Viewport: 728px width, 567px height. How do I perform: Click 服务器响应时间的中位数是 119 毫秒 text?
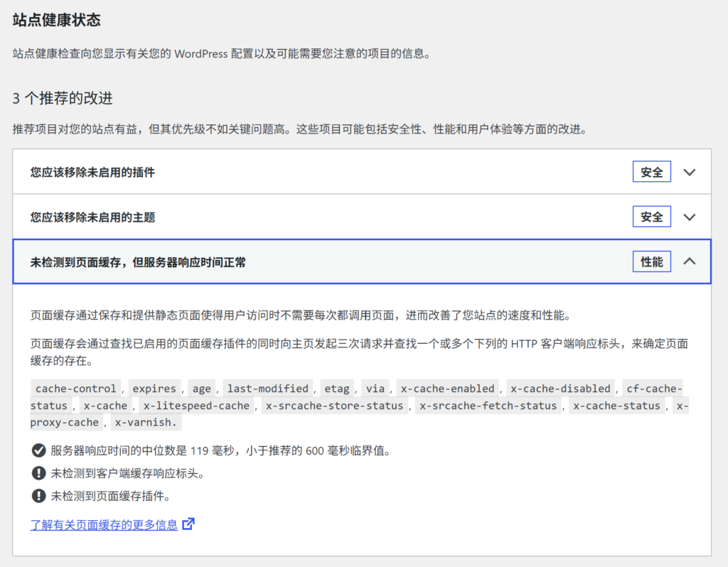(142, 450)
